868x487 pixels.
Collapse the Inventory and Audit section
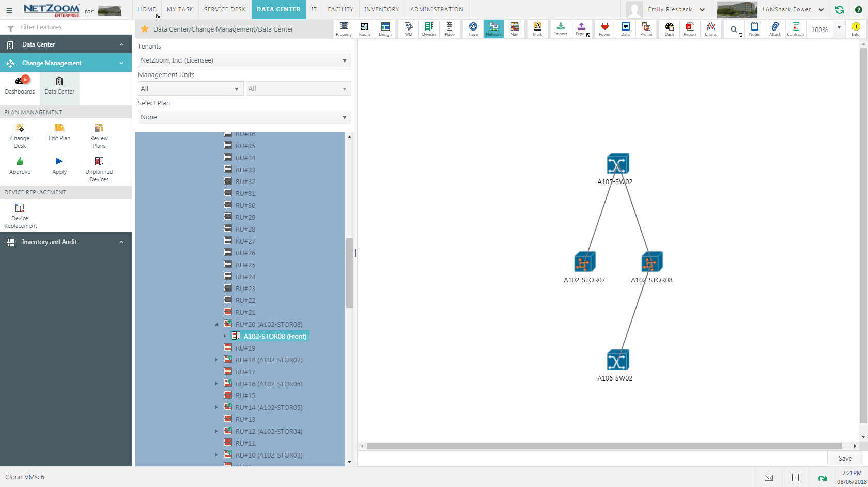pyautogui.click(x=121, y=242)
